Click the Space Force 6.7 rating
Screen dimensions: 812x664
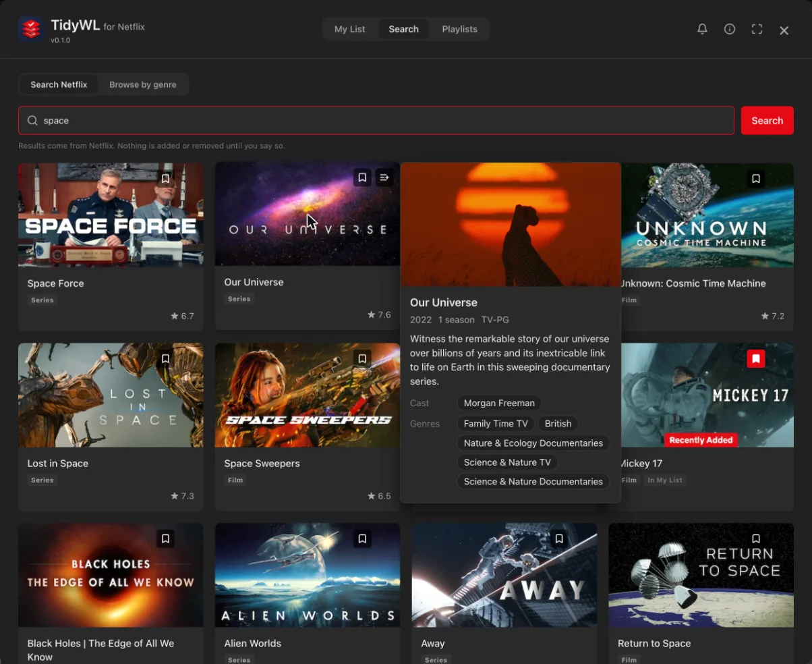[183, 316]
